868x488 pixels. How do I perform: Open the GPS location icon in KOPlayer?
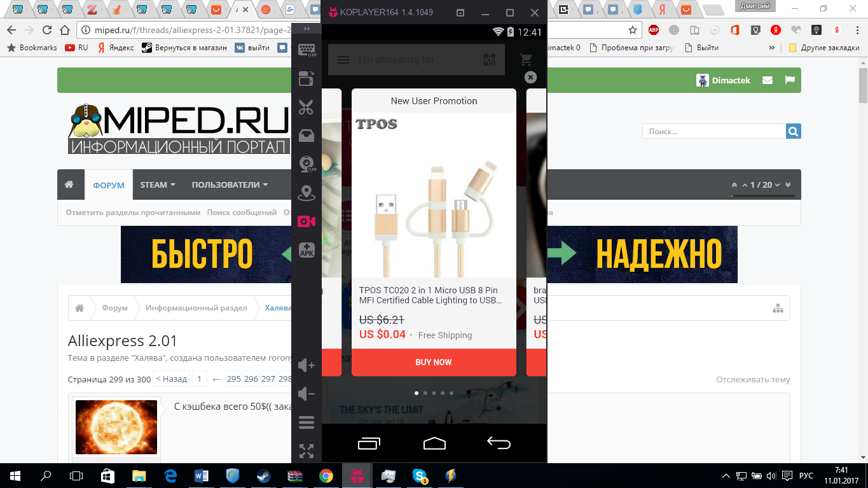307,192
